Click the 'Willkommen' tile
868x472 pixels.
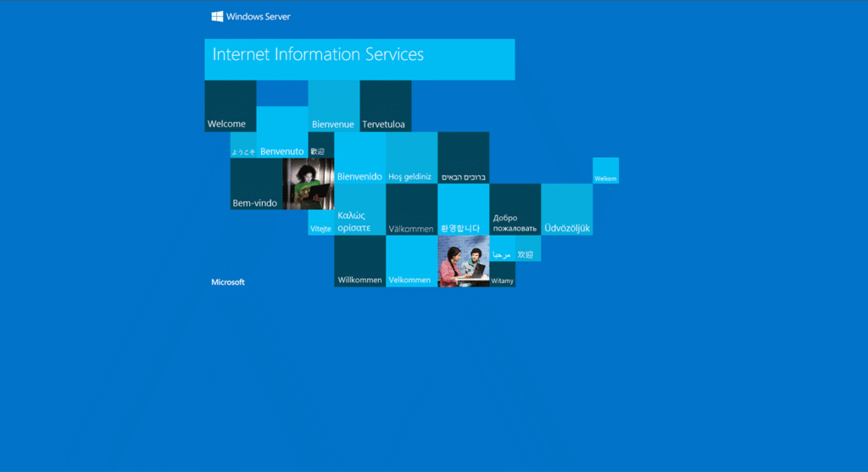(359, 261)
